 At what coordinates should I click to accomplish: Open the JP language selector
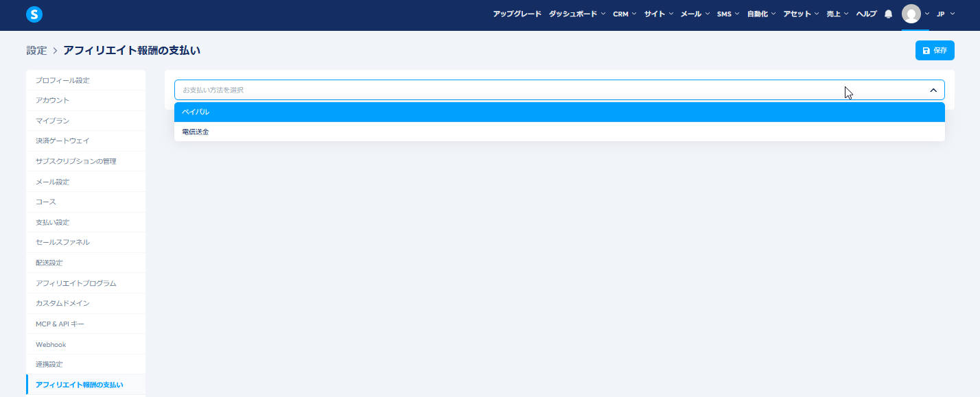click(946, 14)
